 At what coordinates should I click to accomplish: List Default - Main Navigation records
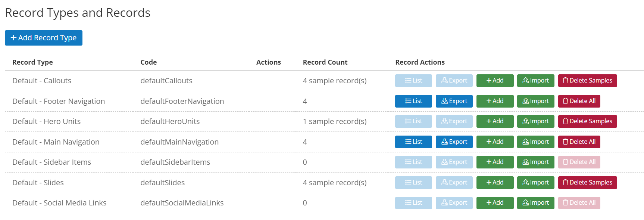[413, 142]
